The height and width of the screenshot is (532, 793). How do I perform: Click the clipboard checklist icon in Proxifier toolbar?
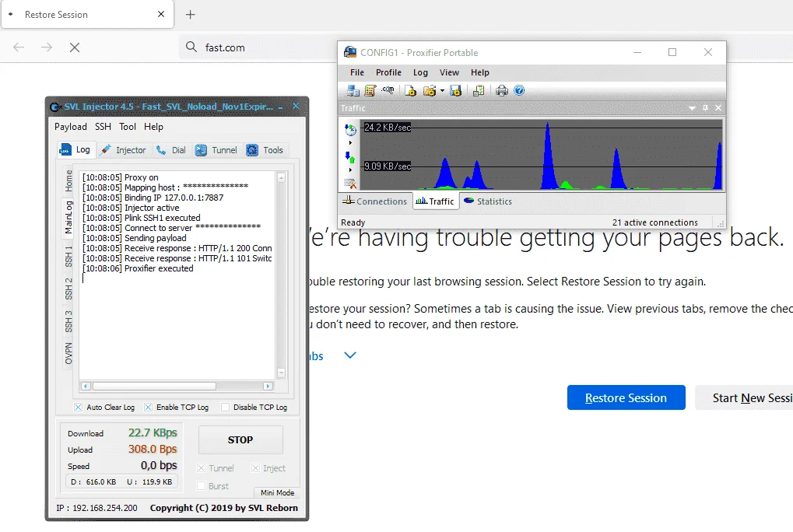point(479,91)
